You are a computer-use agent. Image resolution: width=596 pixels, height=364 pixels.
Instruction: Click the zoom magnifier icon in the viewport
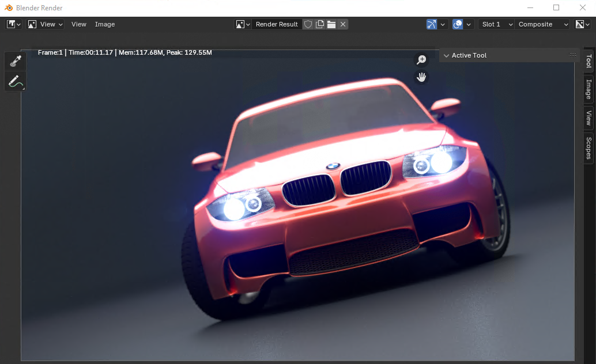pos(421,59)
